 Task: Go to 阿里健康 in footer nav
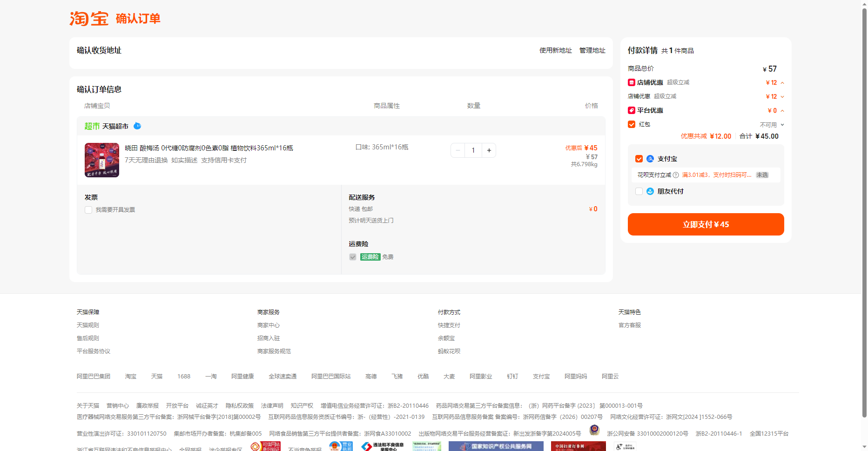(242, 377)
